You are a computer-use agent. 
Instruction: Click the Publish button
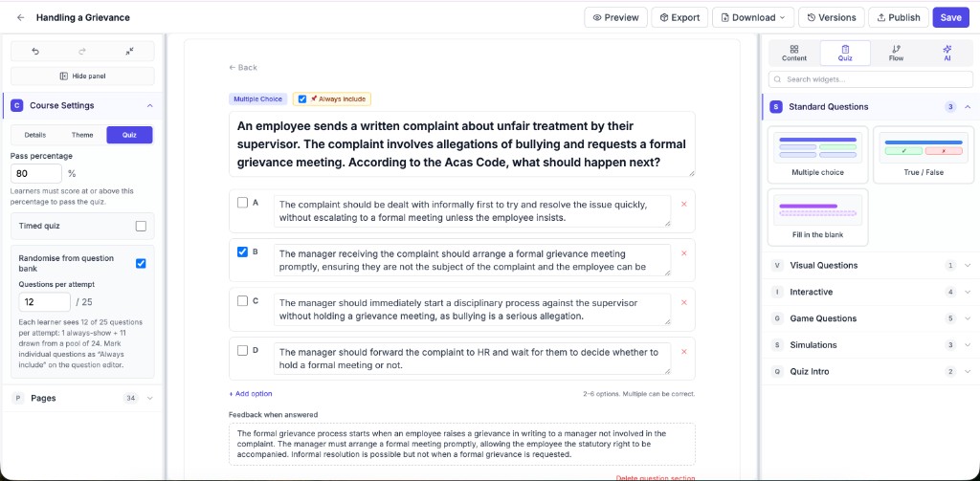[898, 17]
